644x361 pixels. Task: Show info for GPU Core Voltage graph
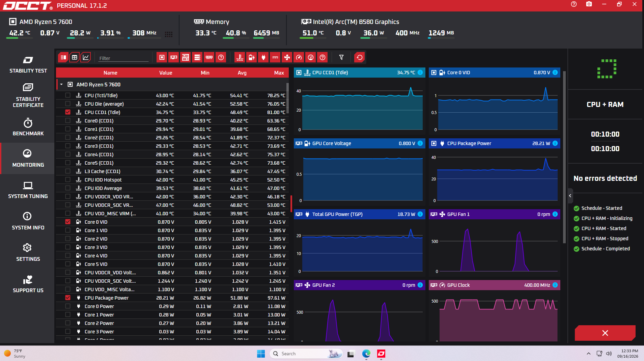pyautogui.click(x=420, y=143)
